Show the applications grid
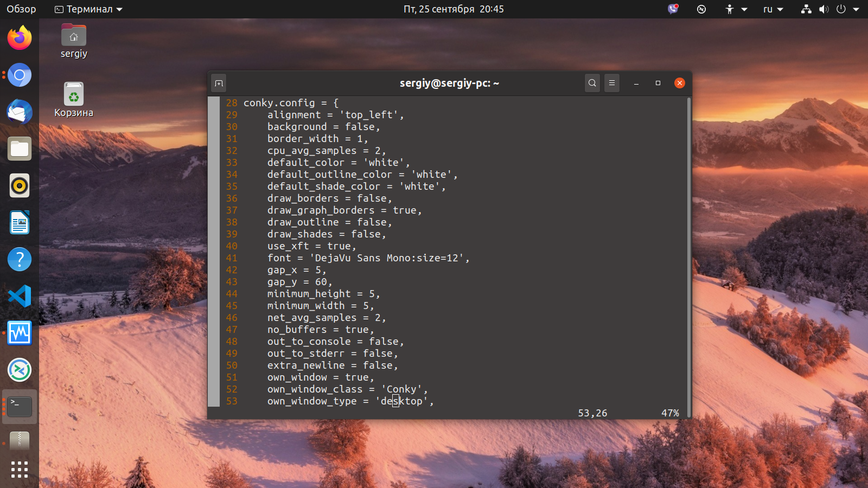Screen dimensions: 868x488 (20, 470)
